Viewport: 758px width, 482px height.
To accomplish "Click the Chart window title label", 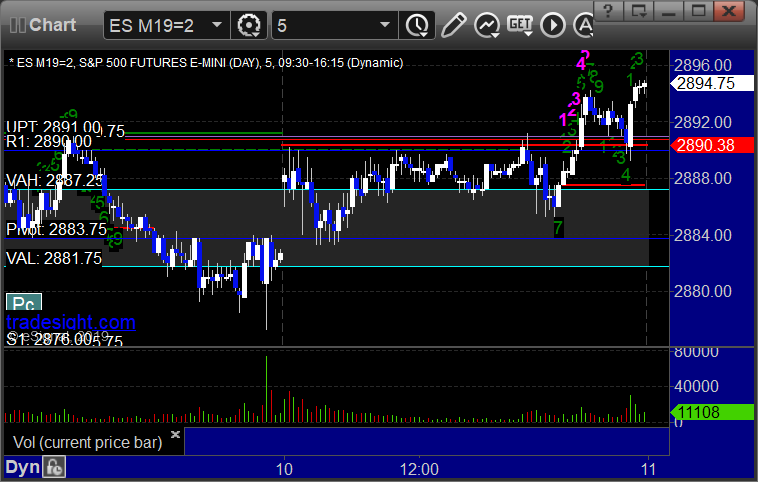I will tap(52, 25).
